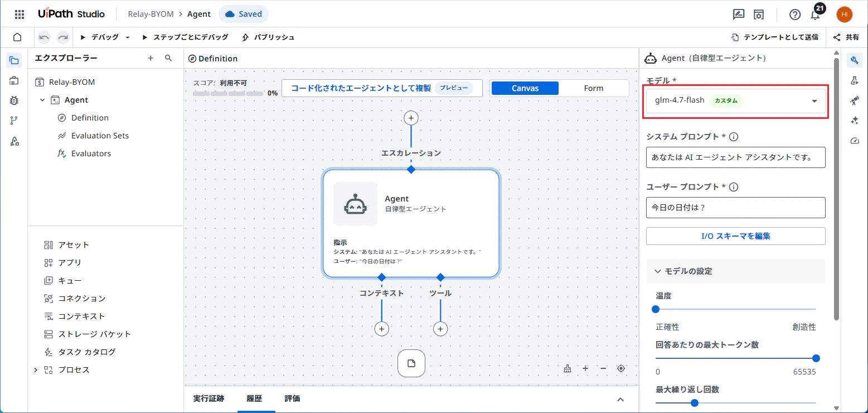Open the Debug dropdown arrow

[128, 37]
